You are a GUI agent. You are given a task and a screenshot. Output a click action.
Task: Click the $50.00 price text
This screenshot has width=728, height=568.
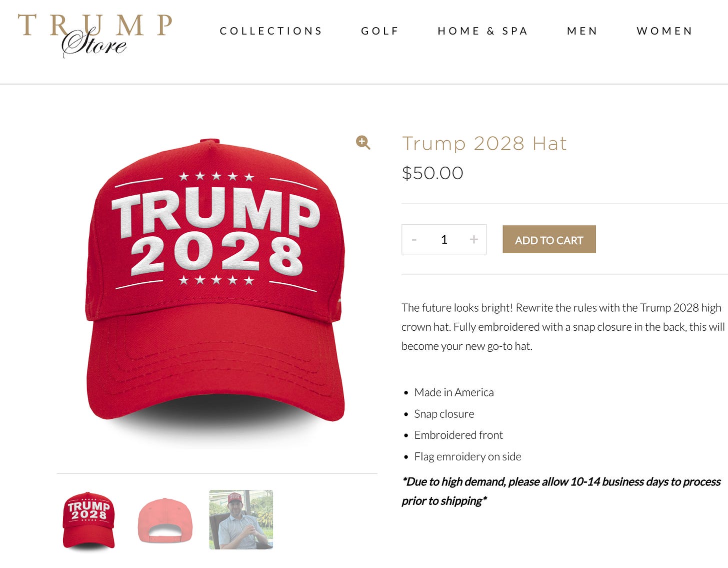[x=432, y=173]
